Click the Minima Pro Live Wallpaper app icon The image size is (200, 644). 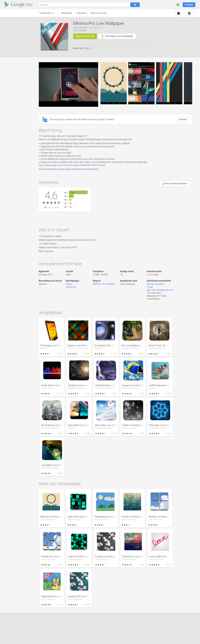point(55,37)
